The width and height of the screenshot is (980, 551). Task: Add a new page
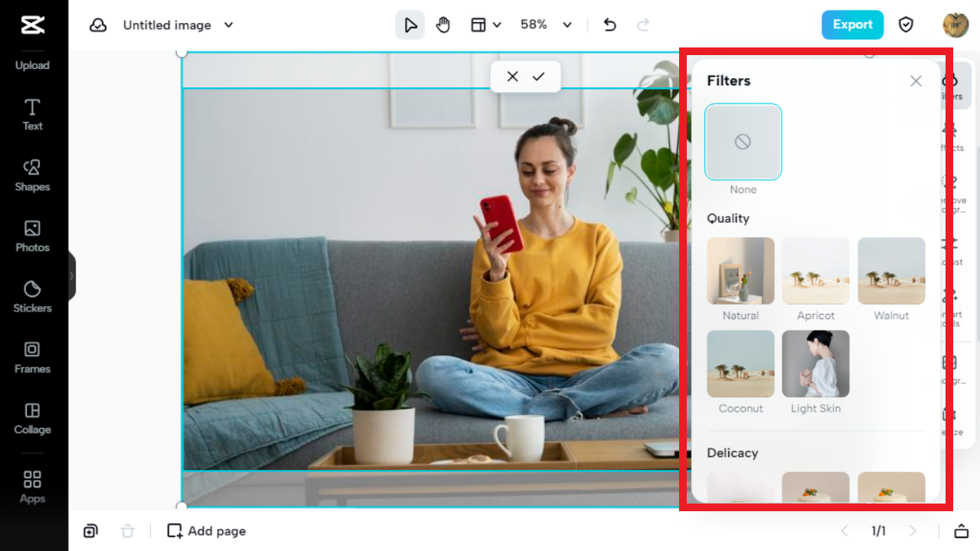(x=207, y=531)
